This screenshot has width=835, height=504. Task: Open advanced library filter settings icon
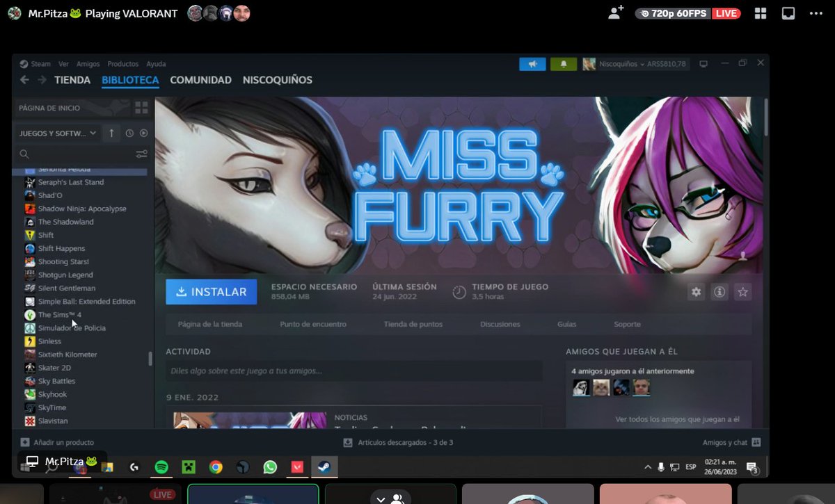pyautogui.click(x=141, y=154)
